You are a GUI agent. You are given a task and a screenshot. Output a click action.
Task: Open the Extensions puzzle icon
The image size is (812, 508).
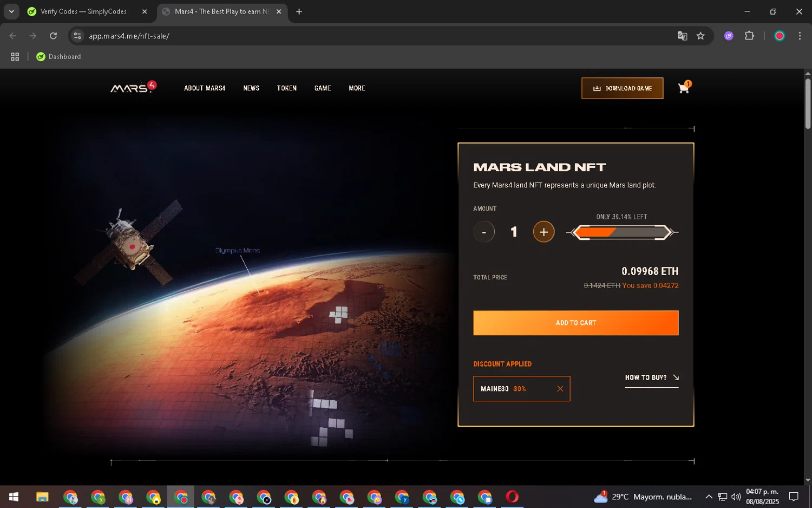click(749, 36)
